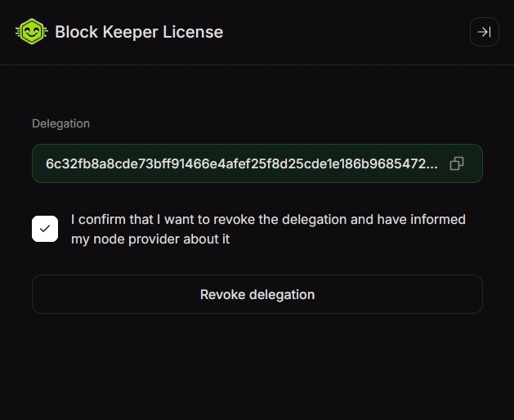Click the "my node provider about it" line

pyautogui.click(x=150, y=239)
